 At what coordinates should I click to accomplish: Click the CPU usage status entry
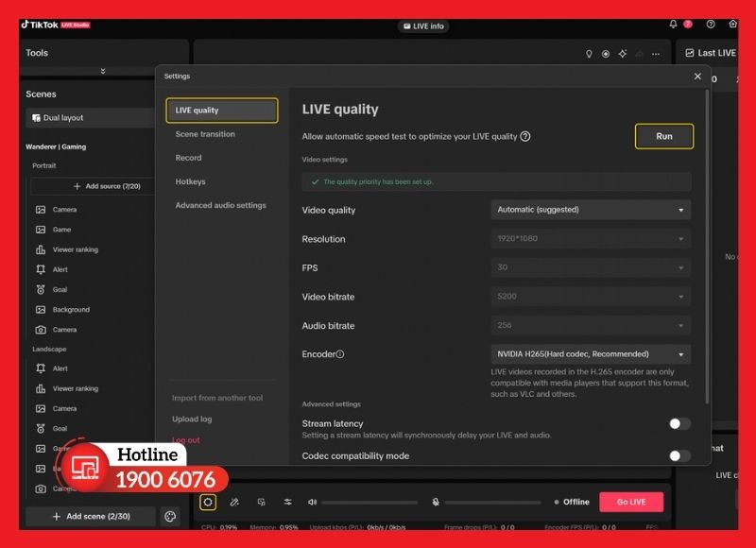tap(219, 527)
